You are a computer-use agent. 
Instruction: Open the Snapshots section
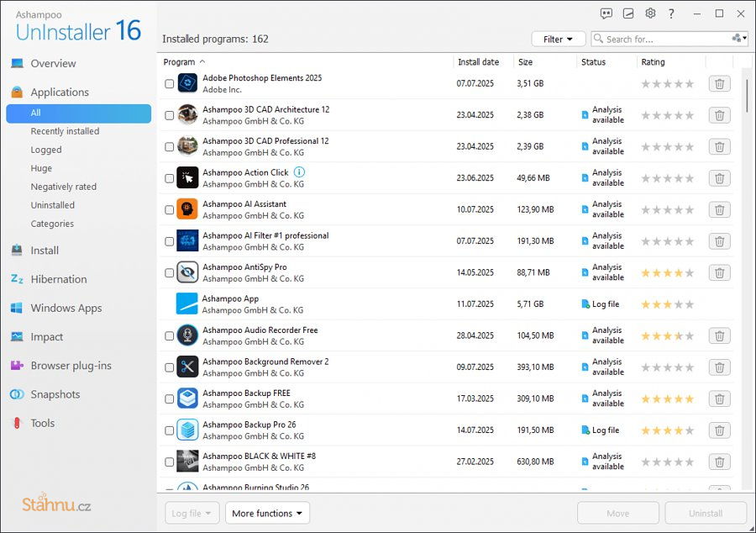pos(55,394)
